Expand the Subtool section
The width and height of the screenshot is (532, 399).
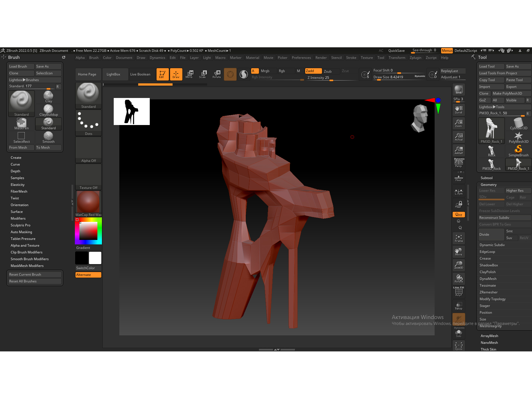click(486, 178)
